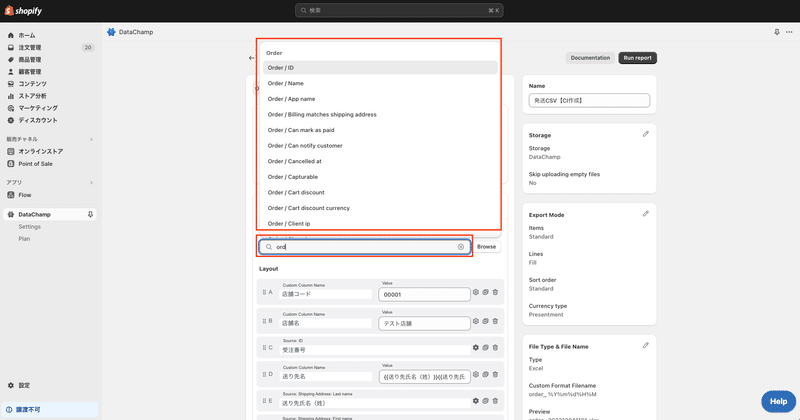Duplicate row B 店舗名
800x420 pixels.
486,322
